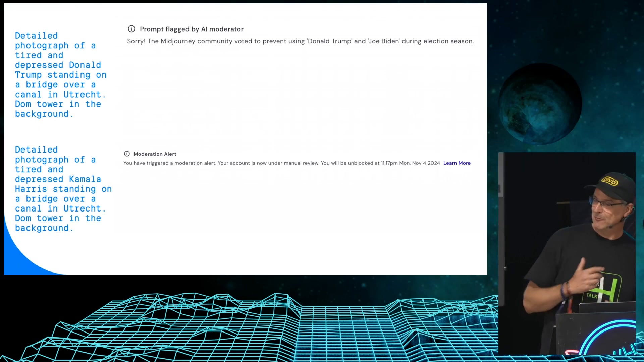
Task: Click info icon beside 'Prompt flagged by AI moderator'
Action: 131,29
